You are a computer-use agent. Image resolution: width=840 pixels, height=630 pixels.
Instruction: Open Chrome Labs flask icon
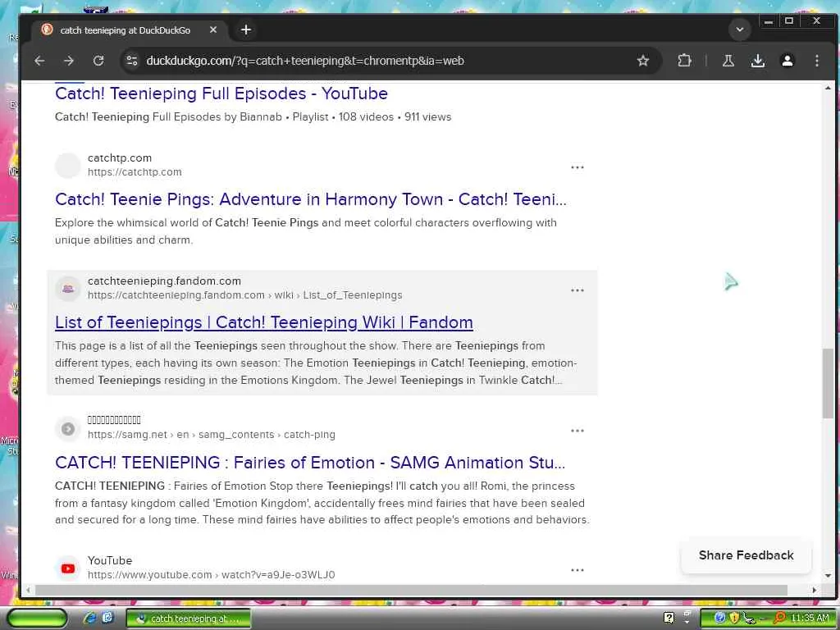pyautogui.click(x=728, y=61)
